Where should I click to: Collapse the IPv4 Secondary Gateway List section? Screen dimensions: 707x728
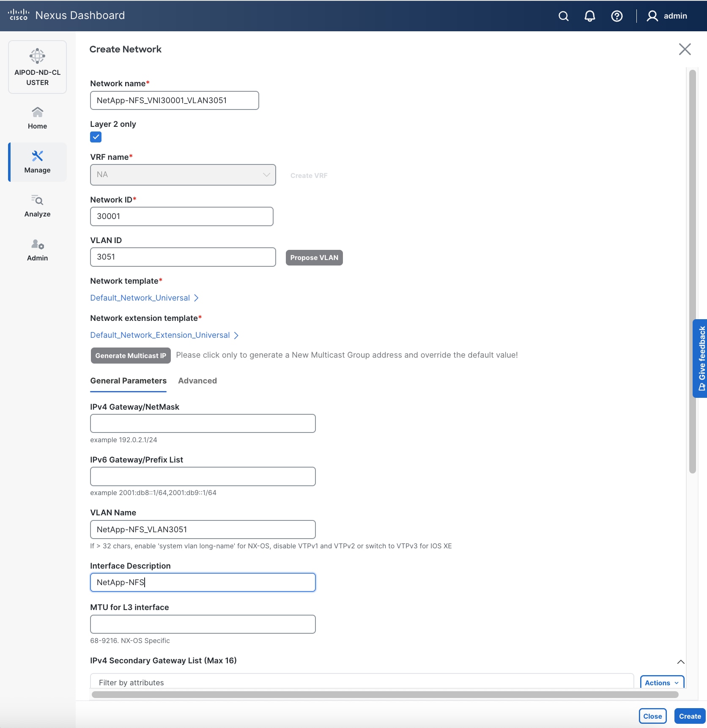pos(680,662)
